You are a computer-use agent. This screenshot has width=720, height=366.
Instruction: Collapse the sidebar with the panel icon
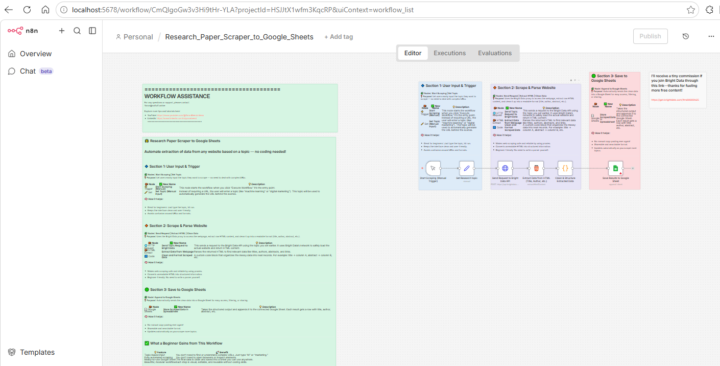tap(92, 31)
